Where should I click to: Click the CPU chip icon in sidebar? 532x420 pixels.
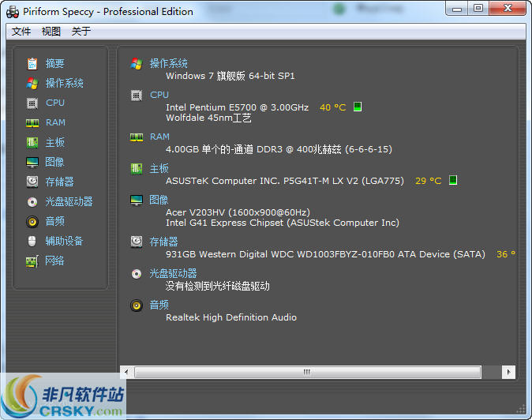(x=32, y=103)
